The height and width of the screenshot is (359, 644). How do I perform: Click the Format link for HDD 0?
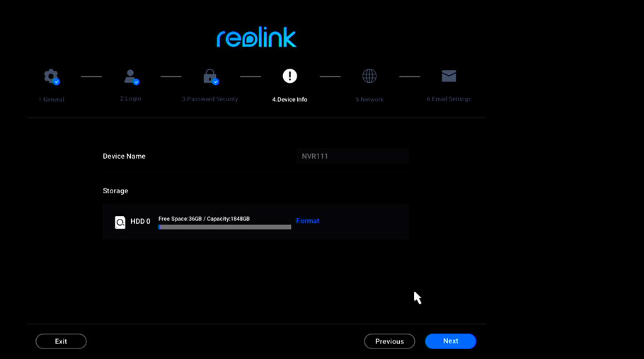pyautogui.click(x=308, y=221)
